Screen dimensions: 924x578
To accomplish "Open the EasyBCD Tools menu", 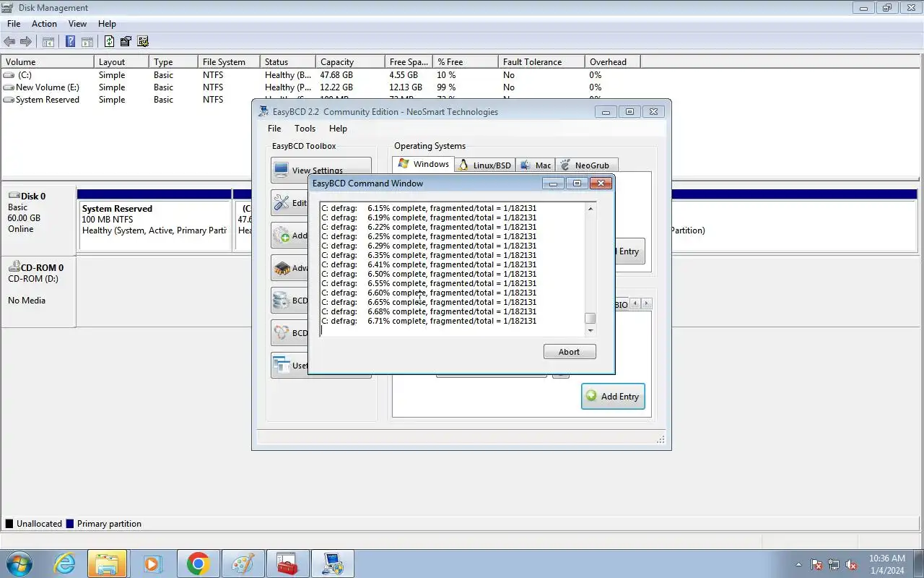I will [305, 129].
